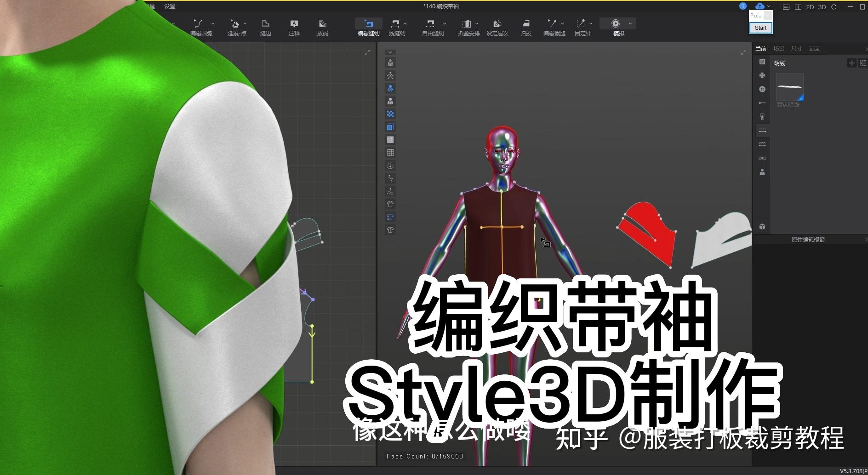Open the 线缝纫 dropdown options
This screenshot has height=475, width=868.
coord(405,23)
